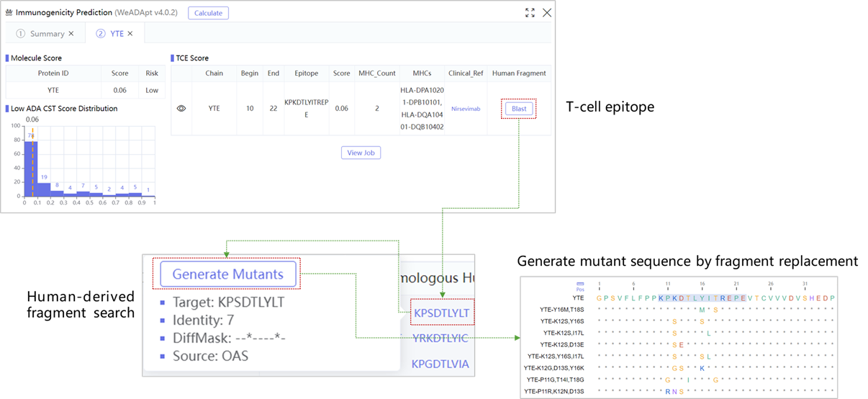Screen dimensions: 868x399
Task: Click the Pos ruler icon in the alignment
Action: [x=580, y=286]
